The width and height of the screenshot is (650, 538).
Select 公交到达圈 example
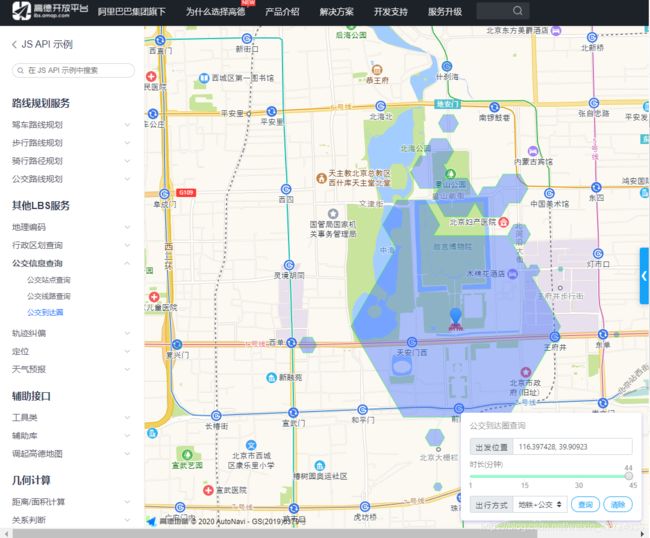pyautogui.click(x=45, y=313)
